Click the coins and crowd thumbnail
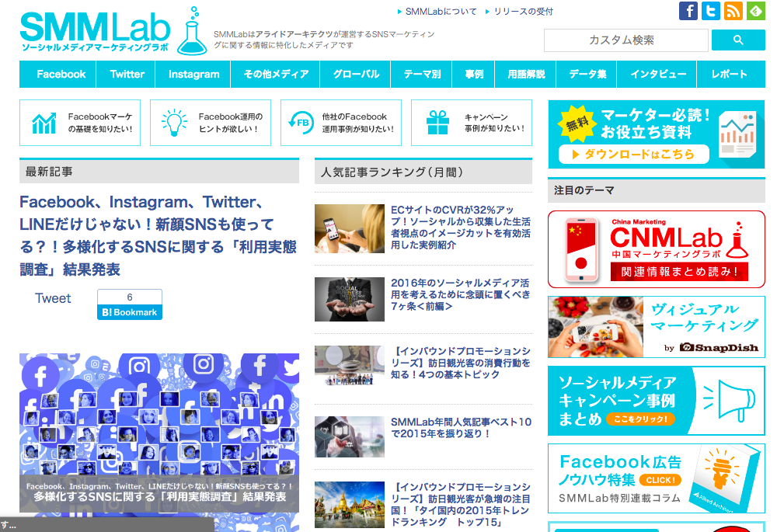Image resolution: width=777 pixels, height=532 pixels. 350,366
